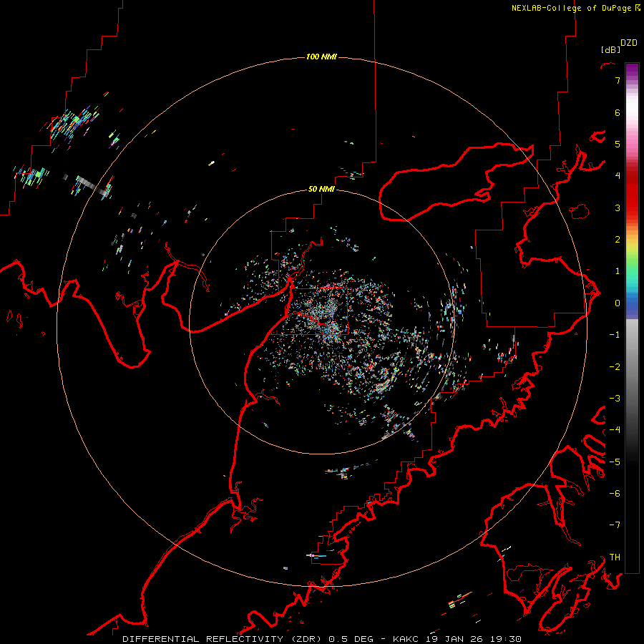Select the 100 NMI range ring label
This screenshot has width=644, height=644.
pos(321,57)
